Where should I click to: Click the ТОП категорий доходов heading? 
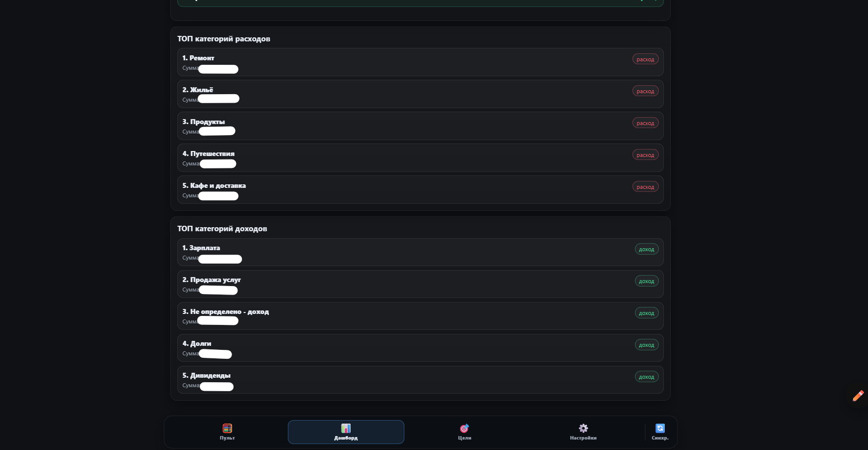click(x=222, y=229)
